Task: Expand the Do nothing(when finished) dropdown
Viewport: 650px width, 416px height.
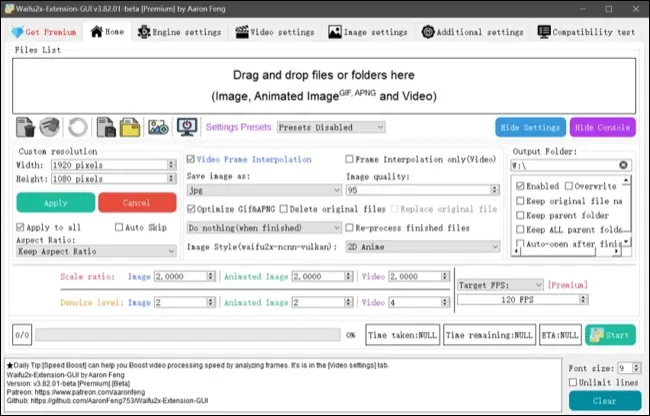Action: tap(264, 227)
